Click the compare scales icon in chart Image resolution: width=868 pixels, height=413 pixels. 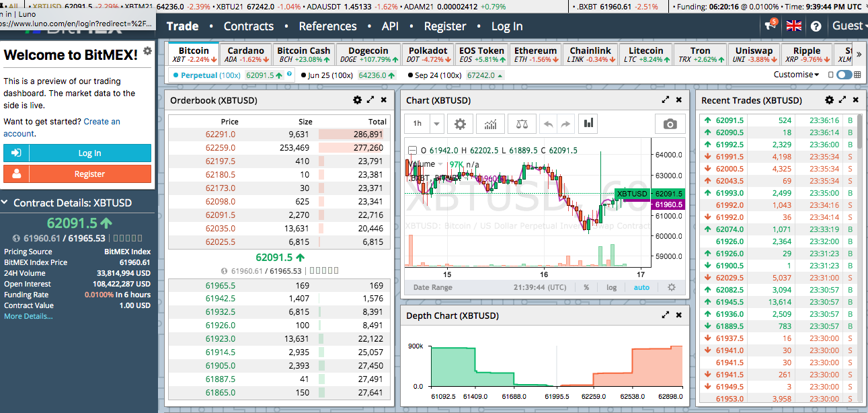click(x=521, y=124)
